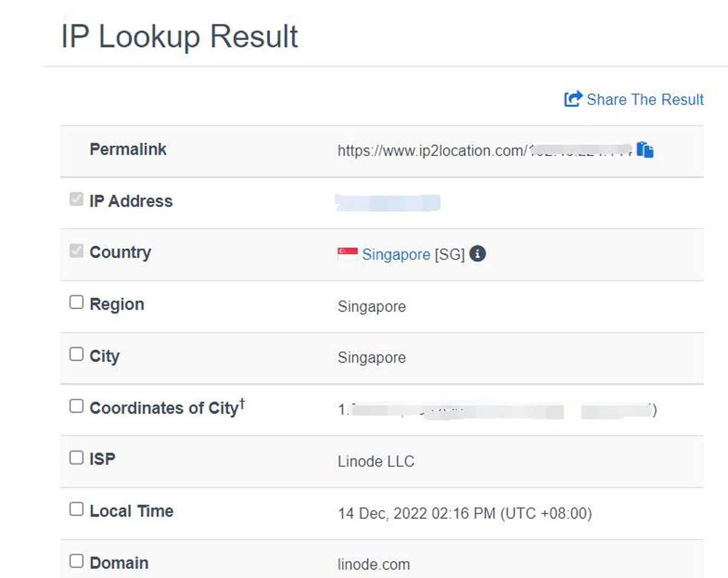The image size is (728, 578).
Task: Check the Coordinates of City checkbox
Action: 76,406
